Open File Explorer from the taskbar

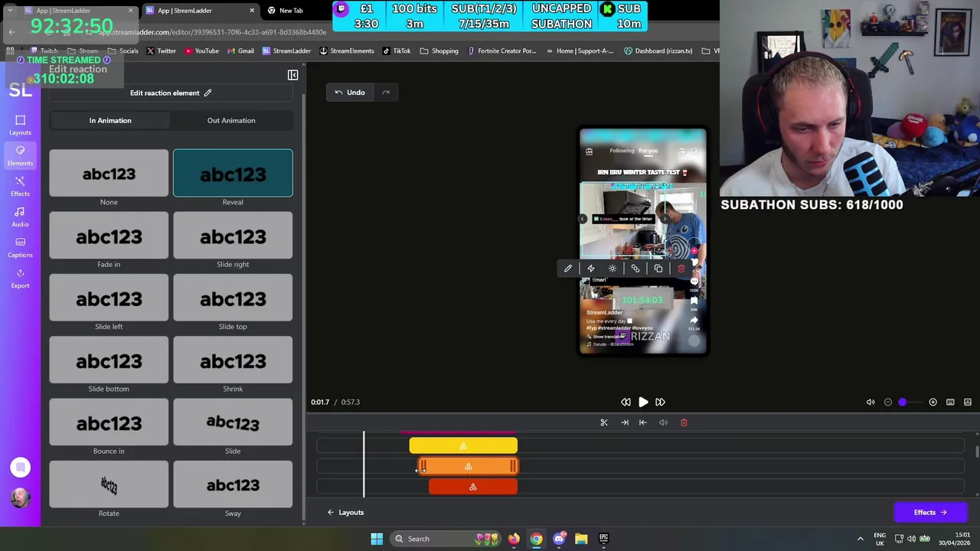tap(581, 539)
